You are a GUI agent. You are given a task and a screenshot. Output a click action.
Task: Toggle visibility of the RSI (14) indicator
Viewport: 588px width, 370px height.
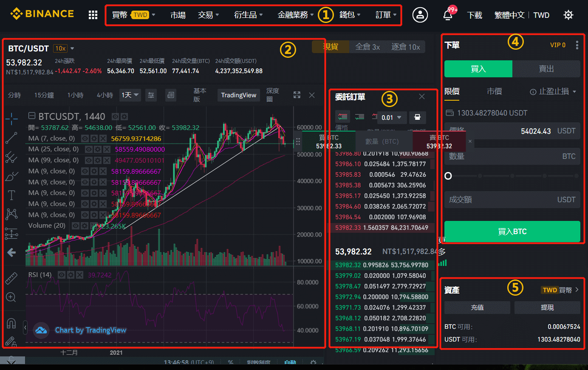coord(62,274)
